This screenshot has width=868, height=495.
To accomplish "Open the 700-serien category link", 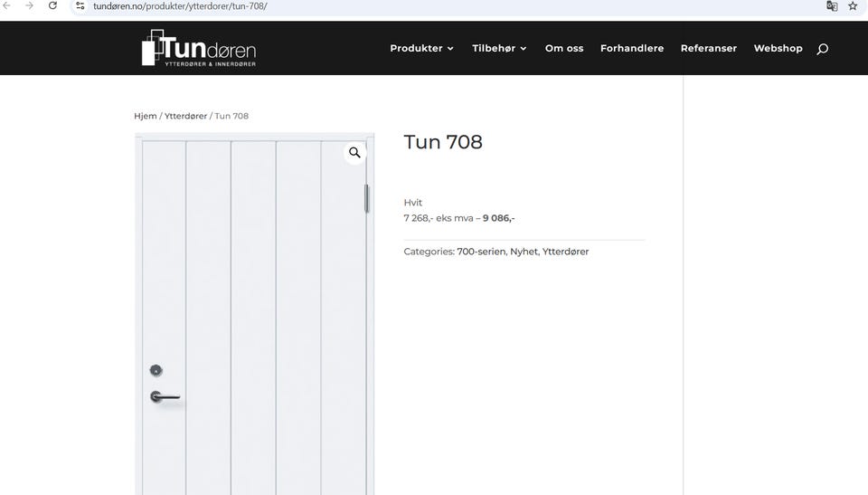I will [481, 251].
